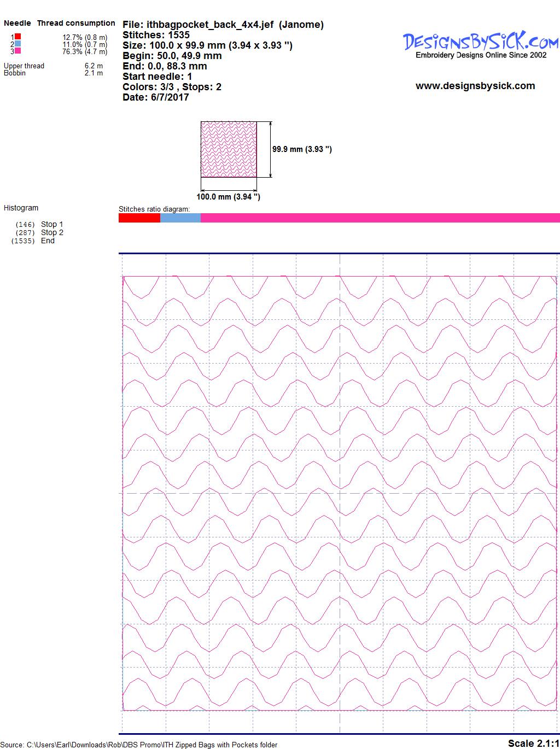Click the pink needle 3 color swatch

click(x=18, y=51)
